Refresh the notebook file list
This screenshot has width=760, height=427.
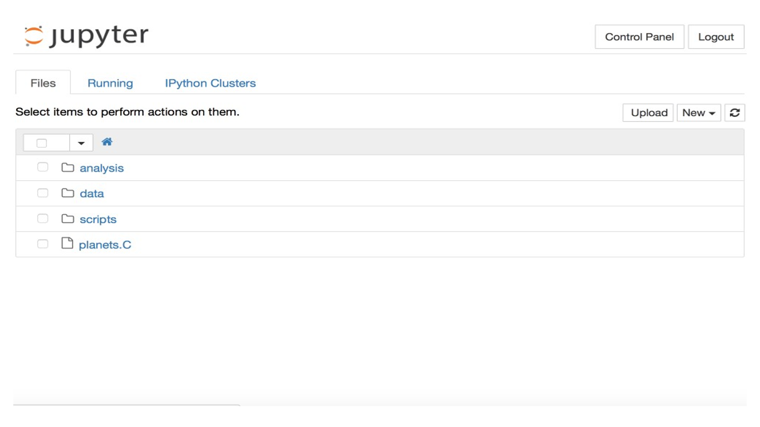pyautogui.click(x=734, y=112)
